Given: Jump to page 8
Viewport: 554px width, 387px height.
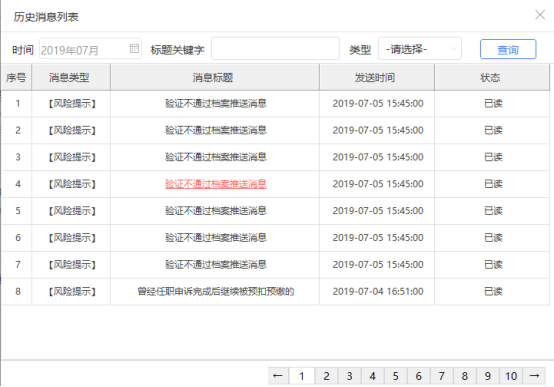Looking at the screenshot, I should click(465, 376).
